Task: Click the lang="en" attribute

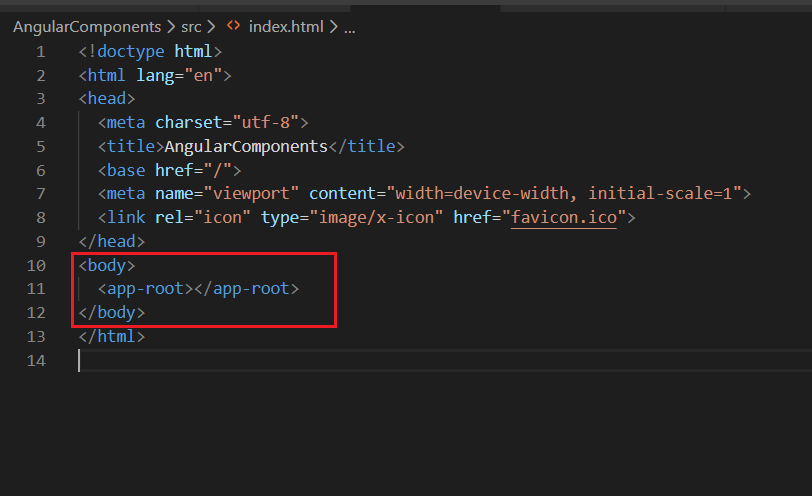Action: tap(179, 76)
